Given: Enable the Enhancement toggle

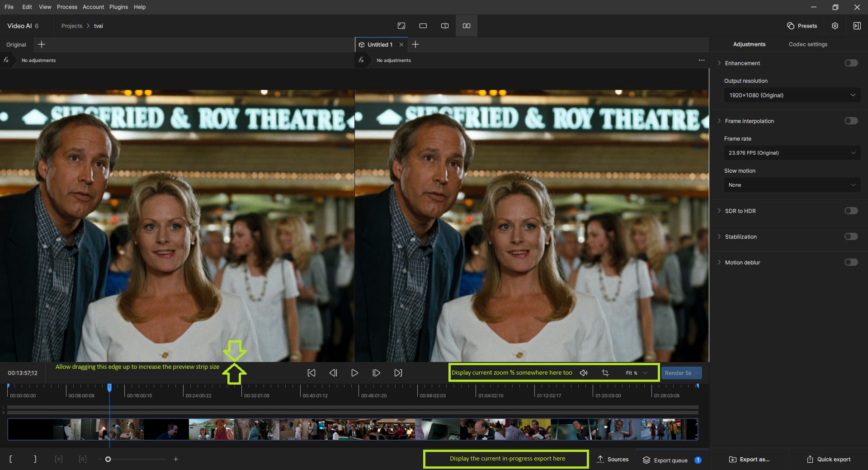Looking at the screenshot, I should (x=851, y=63).
